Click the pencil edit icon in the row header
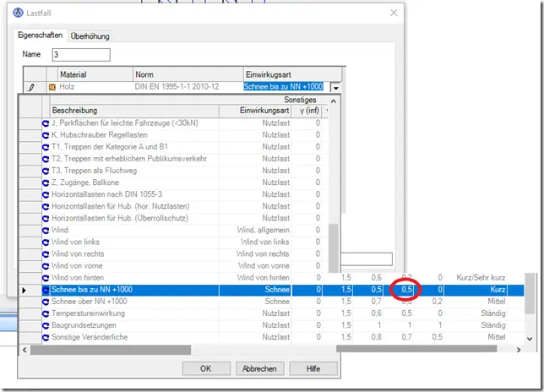Screen dimensions: 544x392 (31, 87)
